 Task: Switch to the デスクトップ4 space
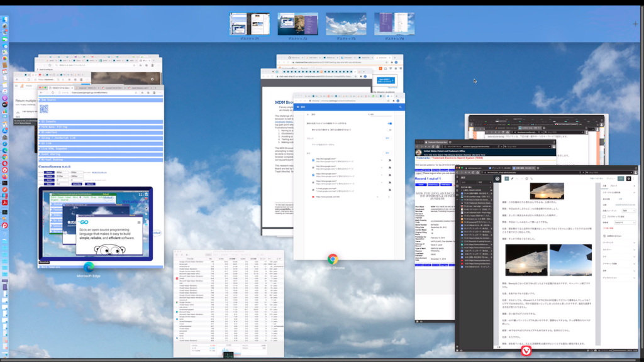click(x=394, y=24)
